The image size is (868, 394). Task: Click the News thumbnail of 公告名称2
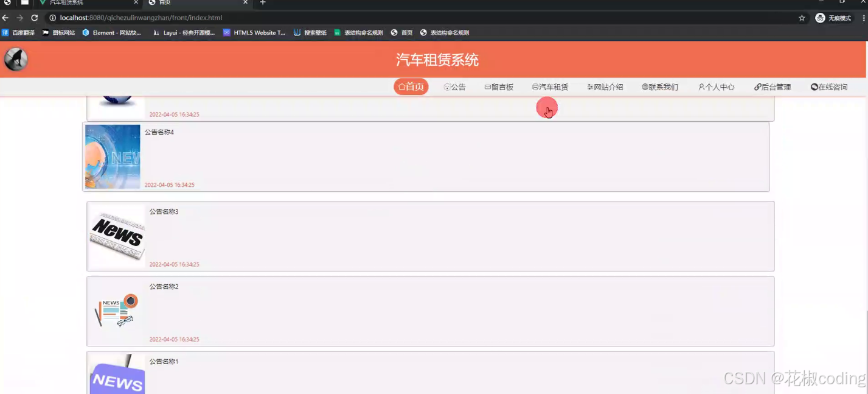117,311
